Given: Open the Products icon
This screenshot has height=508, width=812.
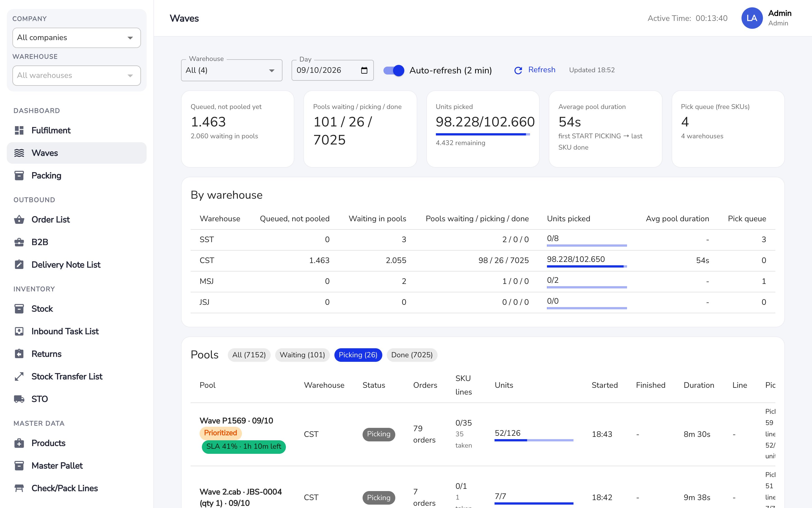Looking at the screenshot, I should (19, 443).
